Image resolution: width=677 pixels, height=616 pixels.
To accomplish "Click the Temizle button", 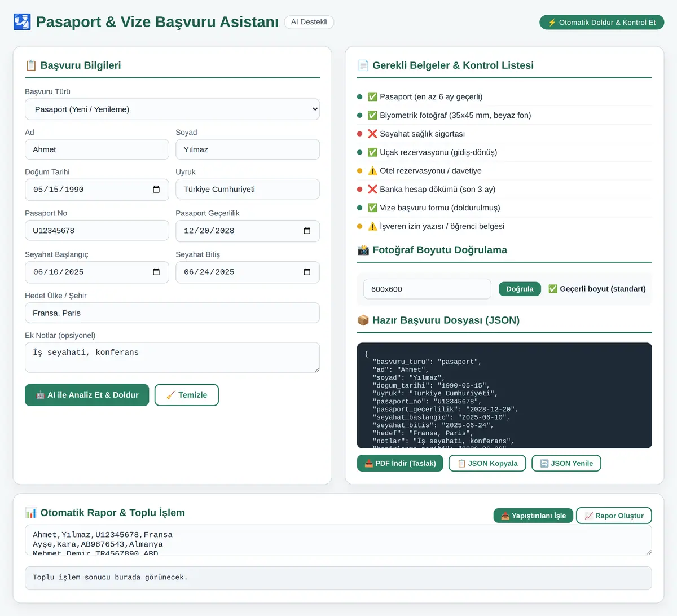I will click(x=187, y=395).
